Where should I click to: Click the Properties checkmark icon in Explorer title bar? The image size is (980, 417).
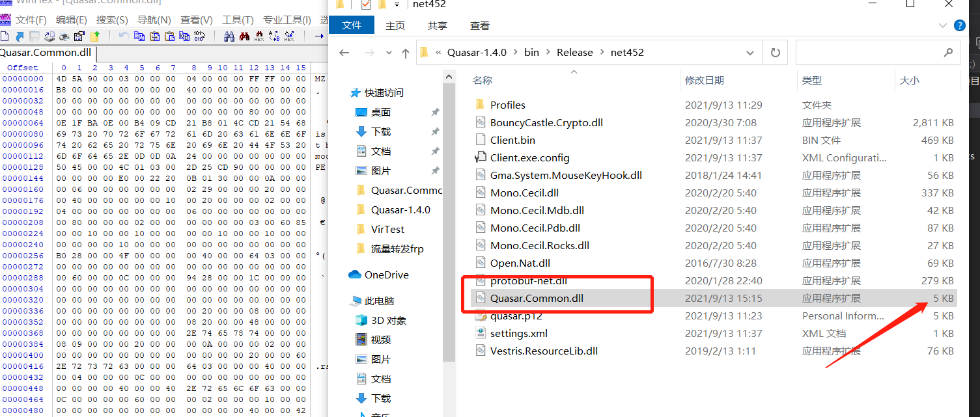(x=365, y=5)
